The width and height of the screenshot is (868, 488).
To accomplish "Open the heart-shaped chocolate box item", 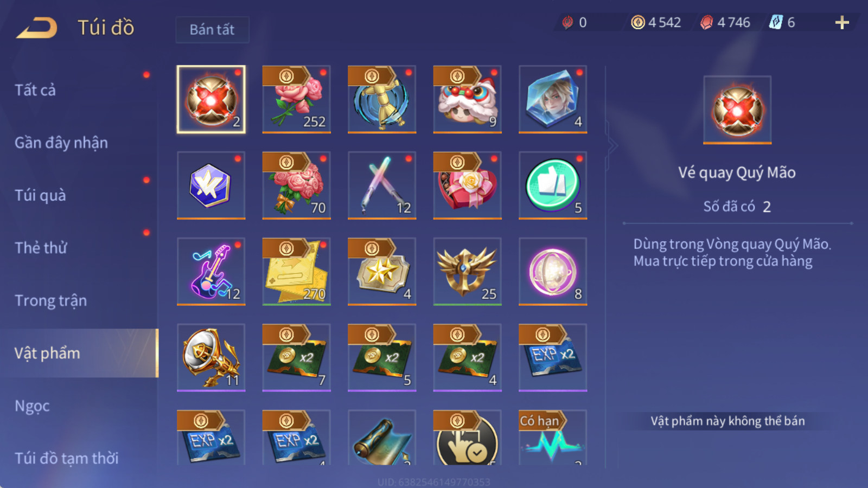I will click(467, 185).
